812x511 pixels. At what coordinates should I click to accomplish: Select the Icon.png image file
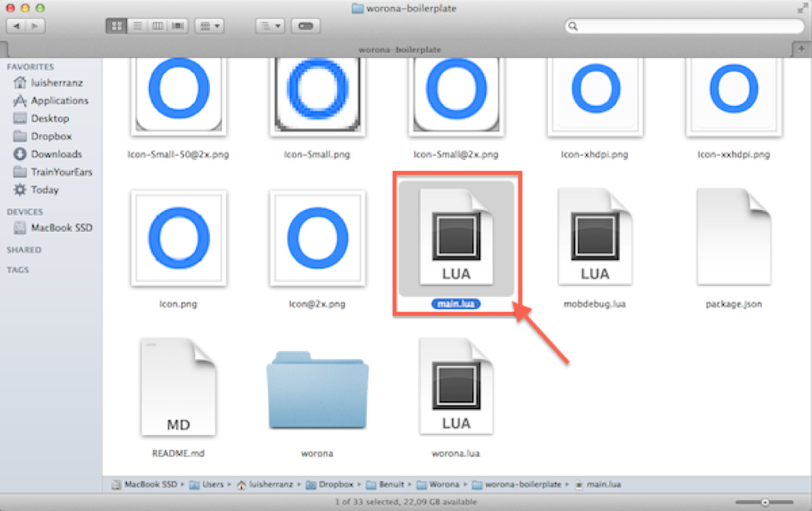(x=179, y=238)
